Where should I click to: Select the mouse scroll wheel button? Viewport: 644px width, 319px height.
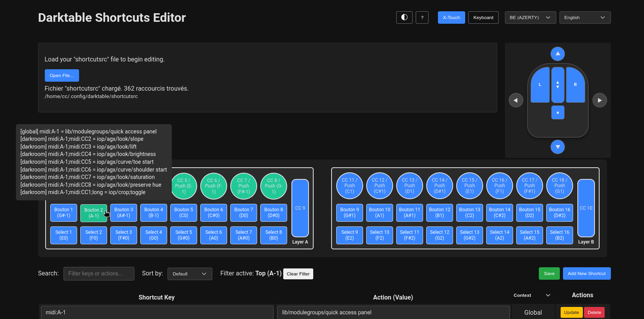point(558,84)
